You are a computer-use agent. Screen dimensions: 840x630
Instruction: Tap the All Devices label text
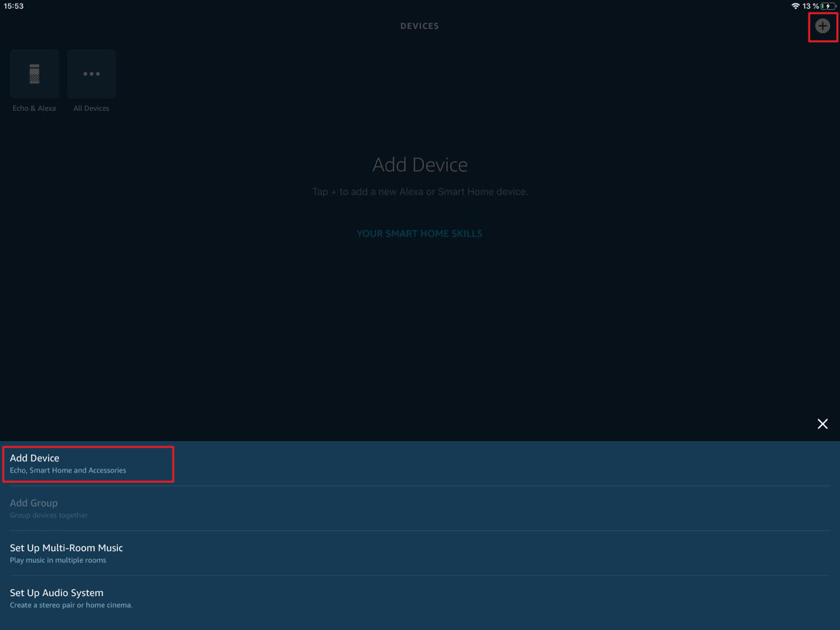point(91,108)
